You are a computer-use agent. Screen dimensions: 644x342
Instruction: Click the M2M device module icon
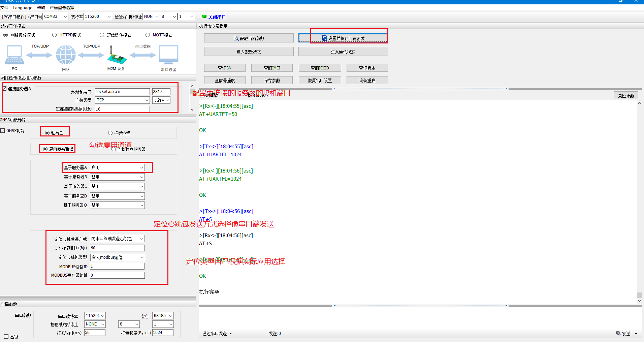(x=117, y=56)
